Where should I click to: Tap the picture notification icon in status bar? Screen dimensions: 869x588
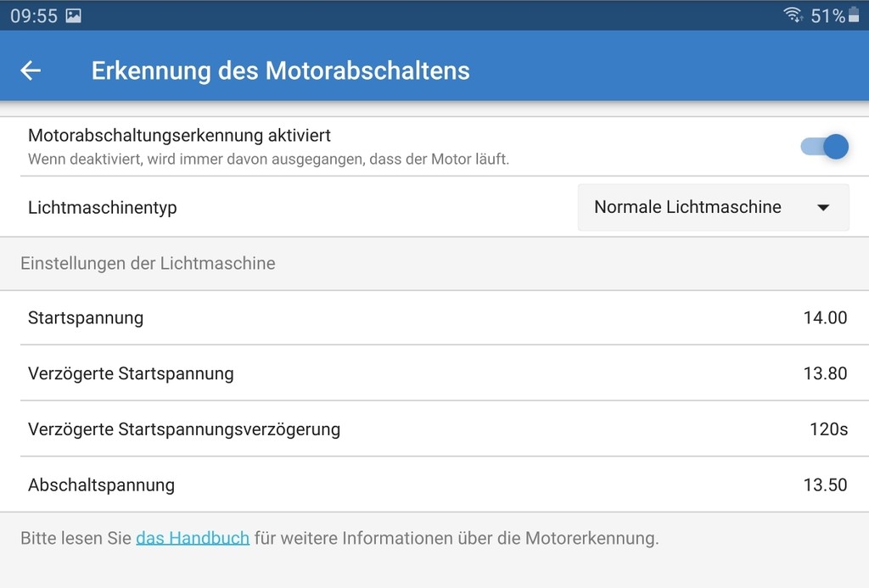coord(73,15)
